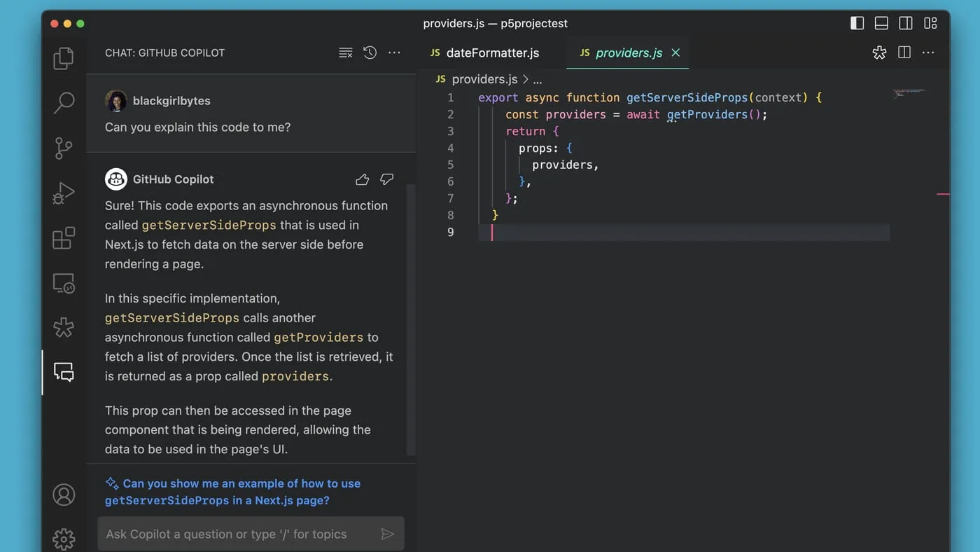Mark Copilot response as unhelpful
980x552 pixels.
386,180
